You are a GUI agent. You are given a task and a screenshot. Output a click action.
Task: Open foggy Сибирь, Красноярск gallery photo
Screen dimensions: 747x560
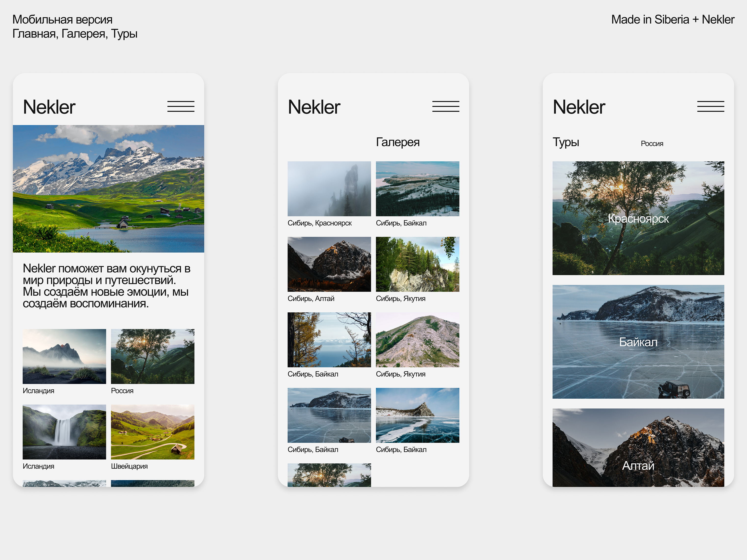(x=329, y=188)
